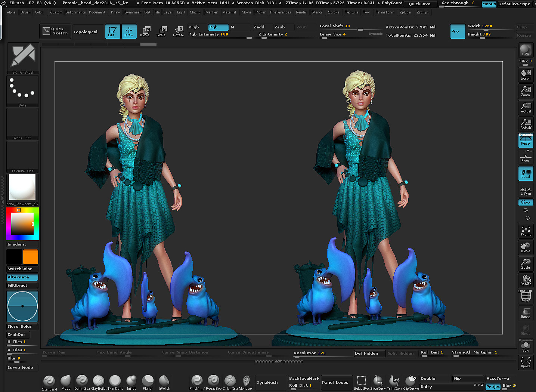Toggle XYZ rotation mode
The width and height of the screenshot is (536, 392).
pyautogui.click(x=526, y=202)
